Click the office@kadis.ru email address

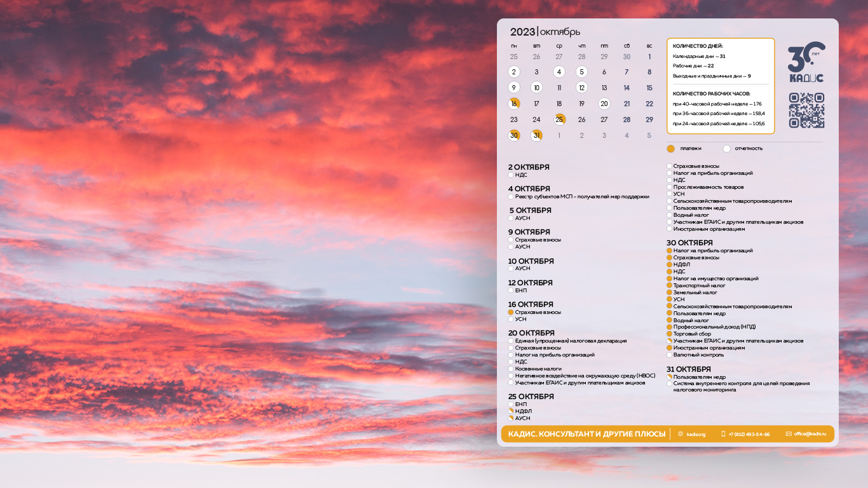[810, 434]
